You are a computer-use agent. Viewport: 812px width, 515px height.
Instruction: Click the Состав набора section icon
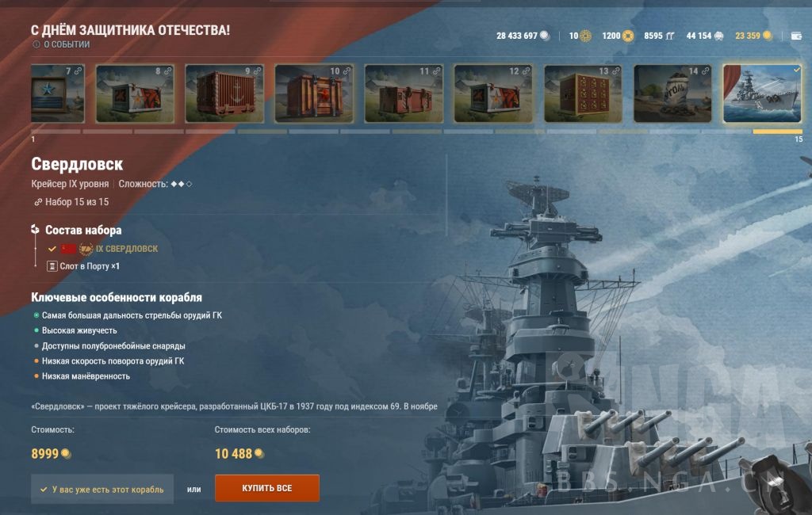(35, 229)
